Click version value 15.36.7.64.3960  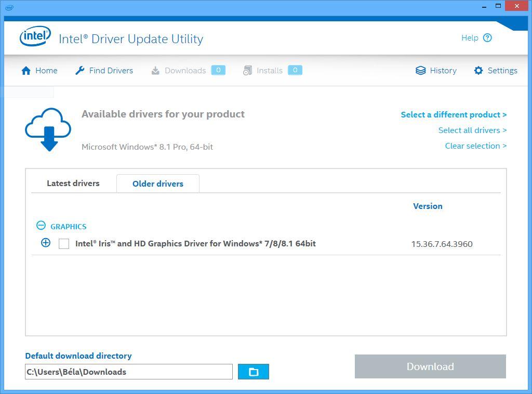coord(442,244)
